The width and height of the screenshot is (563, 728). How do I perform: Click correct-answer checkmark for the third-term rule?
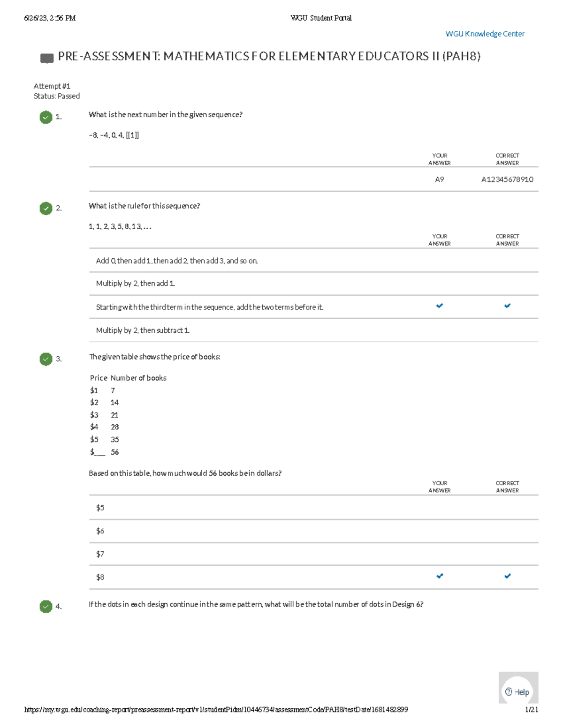click(507, 306)
